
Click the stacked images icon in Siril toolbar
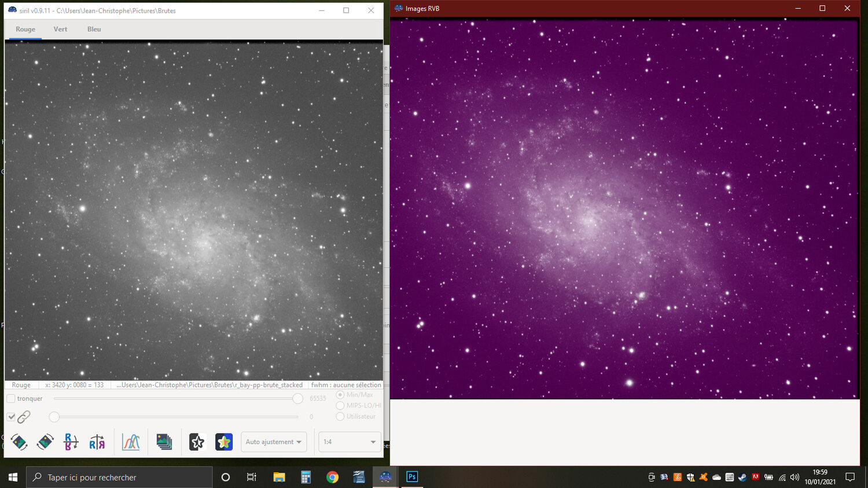(x=164, y=442)
